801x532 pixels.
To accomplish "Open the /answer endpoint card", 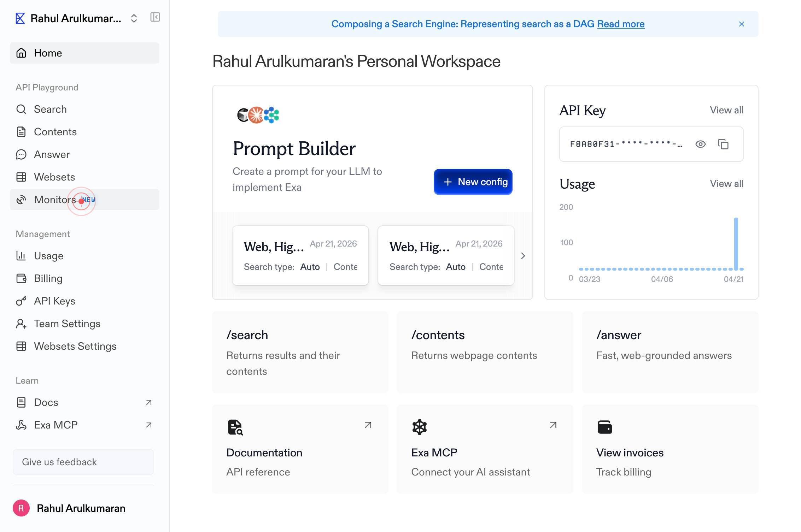I will click(670, 352).
